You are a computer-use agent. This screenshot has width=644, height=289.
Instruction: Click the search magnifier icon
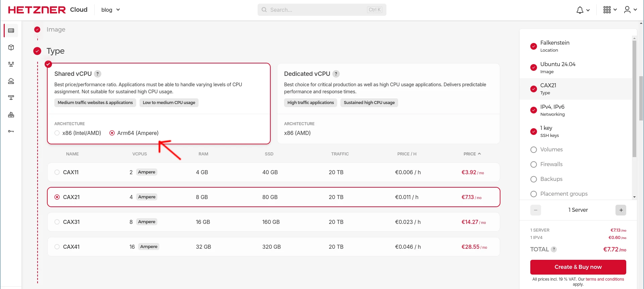pyautogui.click(x=264, y=10)
